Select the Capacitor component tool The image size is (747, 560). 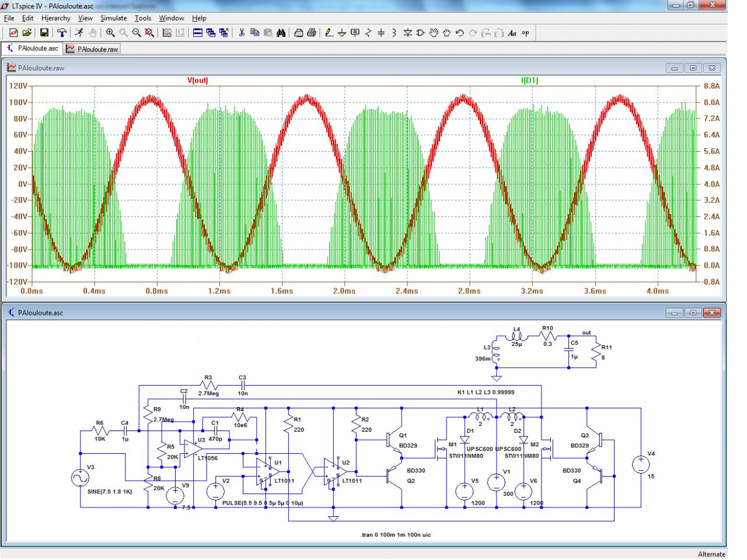[x=381, y=33]
